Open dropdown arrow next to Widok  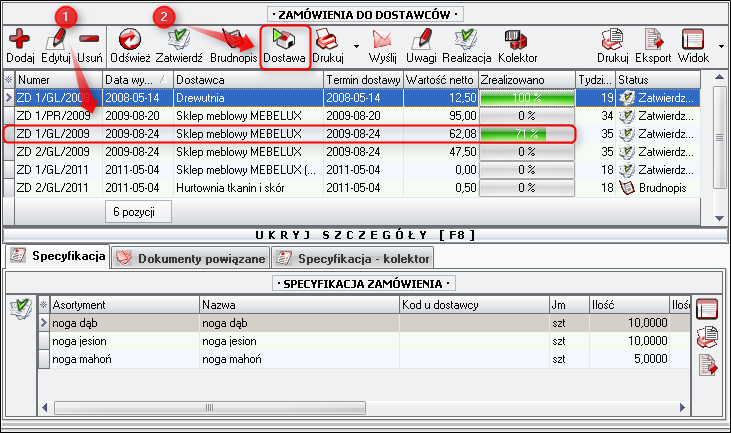(x=722, y=46)
